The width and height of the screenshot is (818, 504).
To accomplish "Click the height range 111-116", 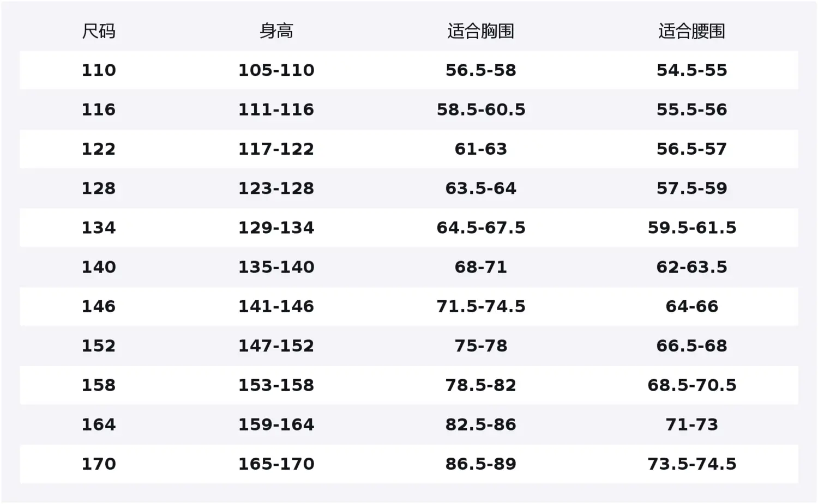I will tap(276, 110).
